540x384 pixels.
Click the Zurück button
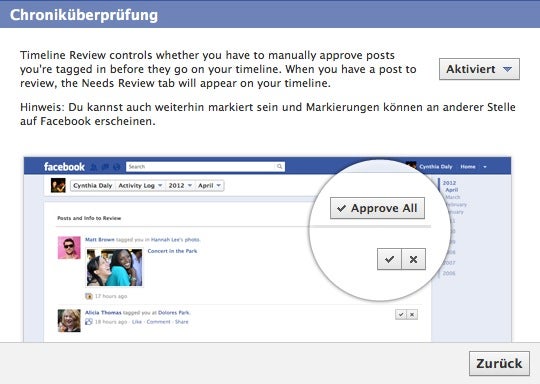pyautogui.click(x=499, y=363)
